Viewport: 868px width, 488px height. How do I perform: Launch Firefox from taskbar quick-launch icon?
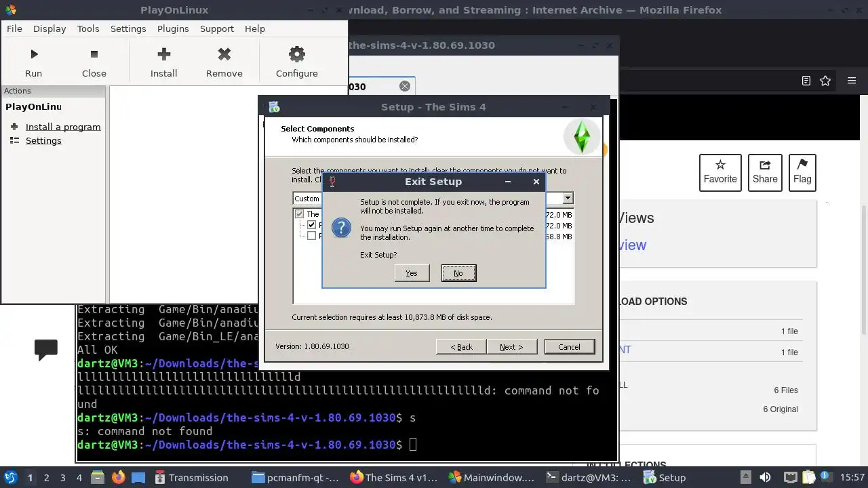point(118,477)
